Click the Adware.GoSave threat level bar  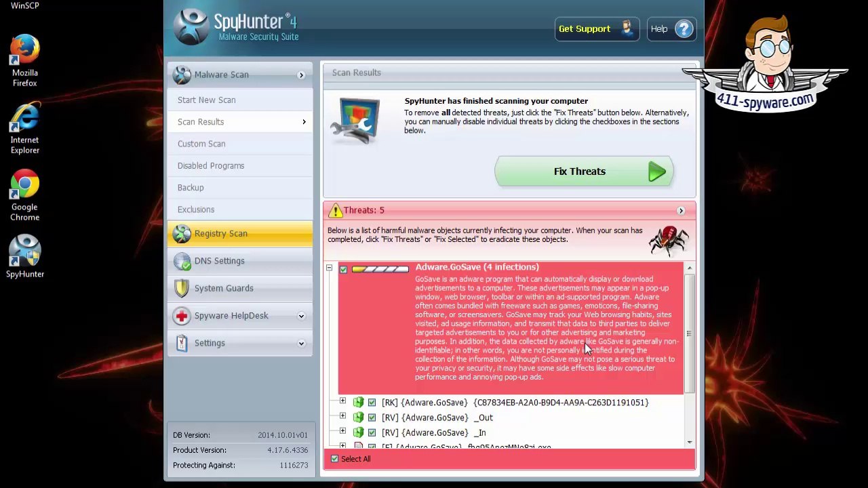pyautogui.click(x=380, y=270)
